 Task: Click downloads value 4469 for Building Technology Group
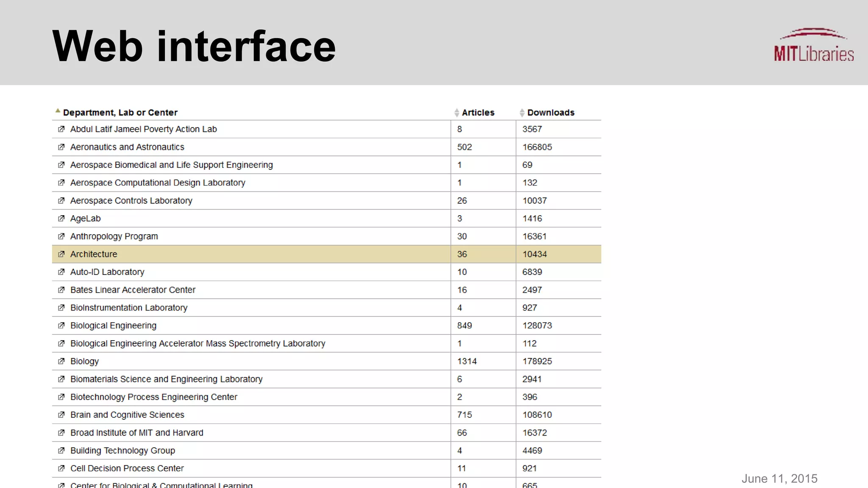532,451
